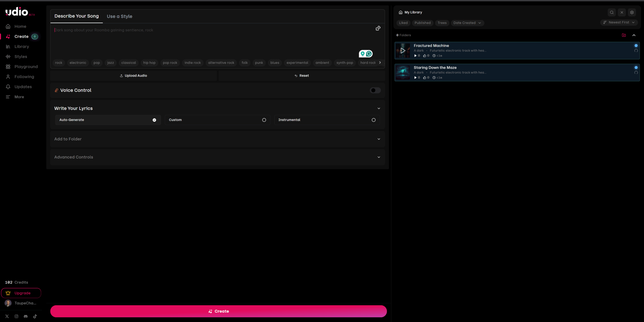This screenshot has height=322, width=644.
Task: Click My Library home icon
Action: [400, 12]
